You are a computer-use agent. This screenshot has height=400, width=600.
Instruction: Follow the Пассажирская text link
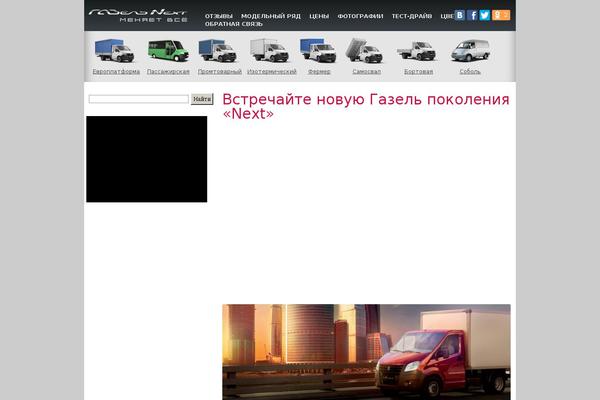168,72
